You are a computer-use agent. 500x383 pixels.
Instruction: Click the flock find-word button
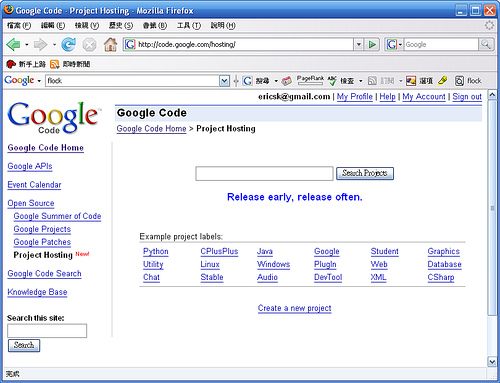click(x=468, y=81)
